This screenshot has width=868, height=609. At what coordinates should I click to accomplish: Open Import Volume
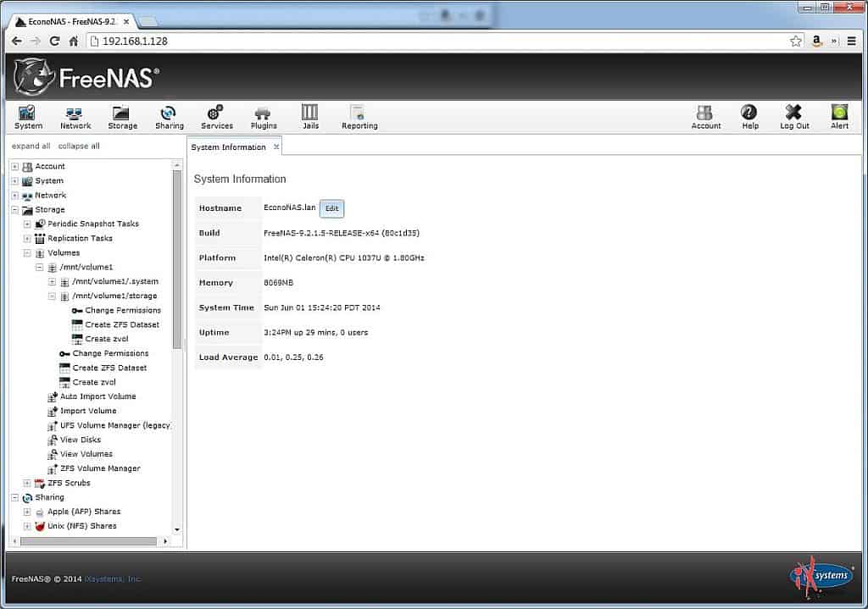88,411
